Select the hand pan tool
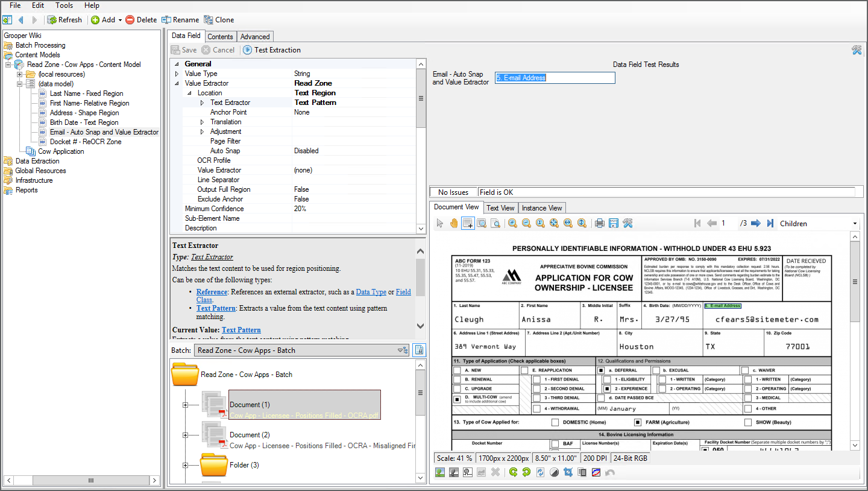This screenshot has width=868, height=491. (x=453, y=224)
